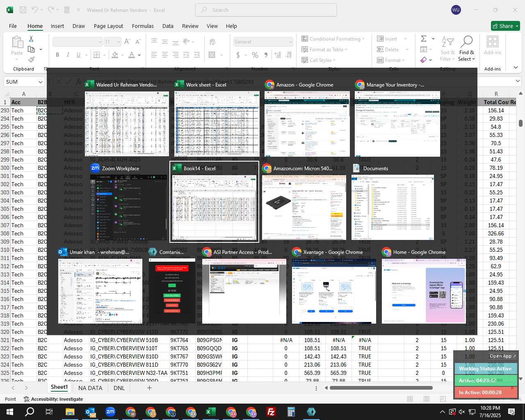Viewport: 525px width, 420px height.
Task: Open Cell Styles dropdown
Action: [x=319, y=60]
